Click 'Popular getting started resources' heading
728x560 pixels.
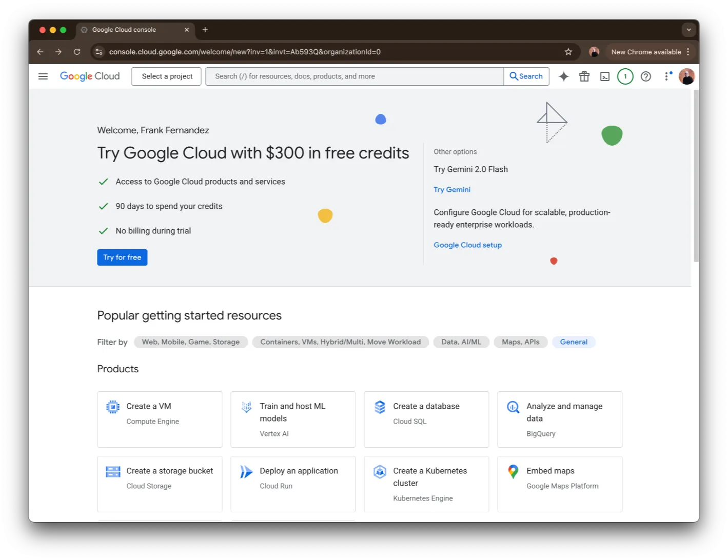tap(189, 315)
